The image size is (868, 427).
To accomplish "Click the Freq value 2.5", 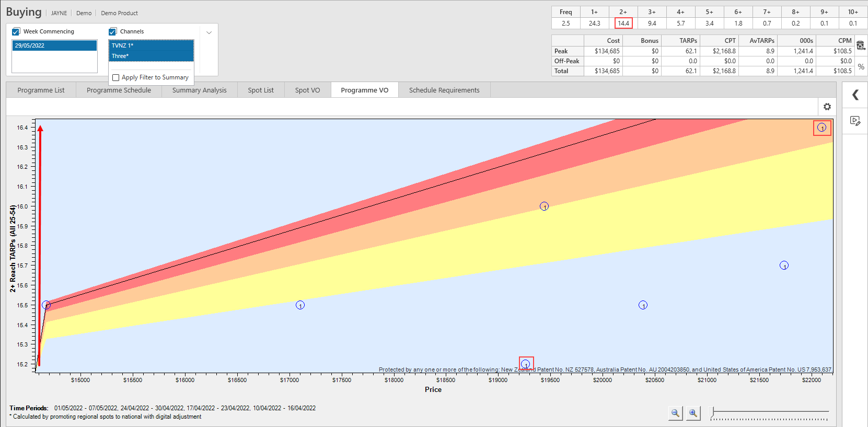I will [565, 23].
